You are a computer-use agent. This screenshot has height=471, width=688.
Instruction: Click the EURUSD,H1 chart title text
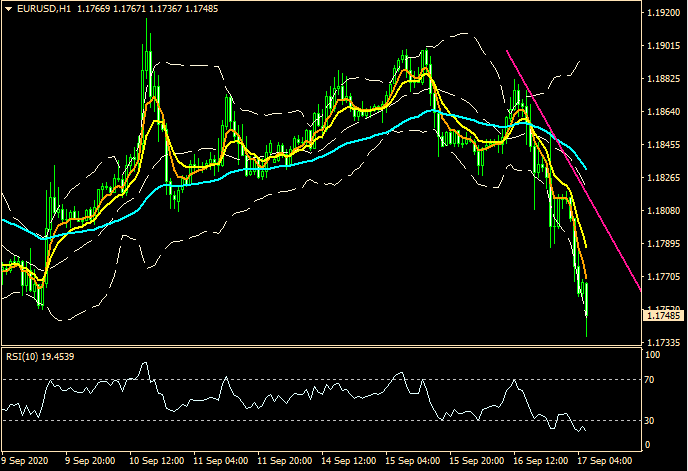pos(40,10)
